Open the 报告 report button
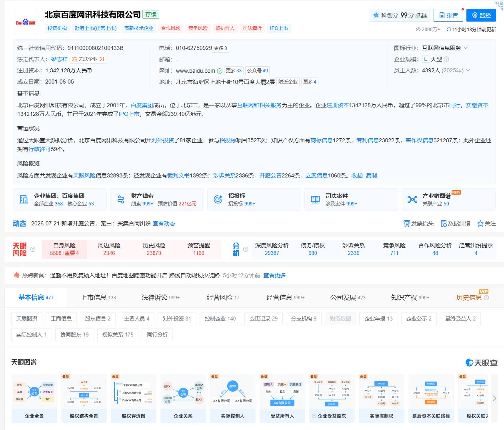 448,15
